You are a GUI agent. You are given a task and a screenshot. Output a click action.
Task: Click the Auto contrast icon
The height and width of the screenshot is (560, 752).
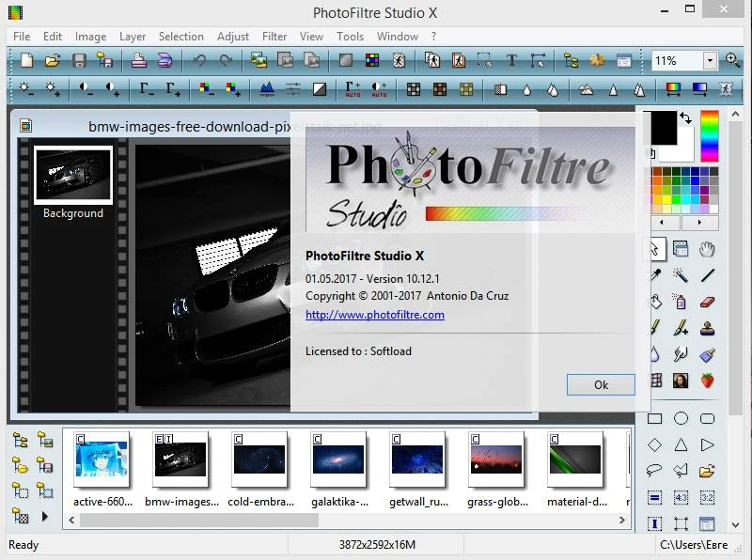379,89
